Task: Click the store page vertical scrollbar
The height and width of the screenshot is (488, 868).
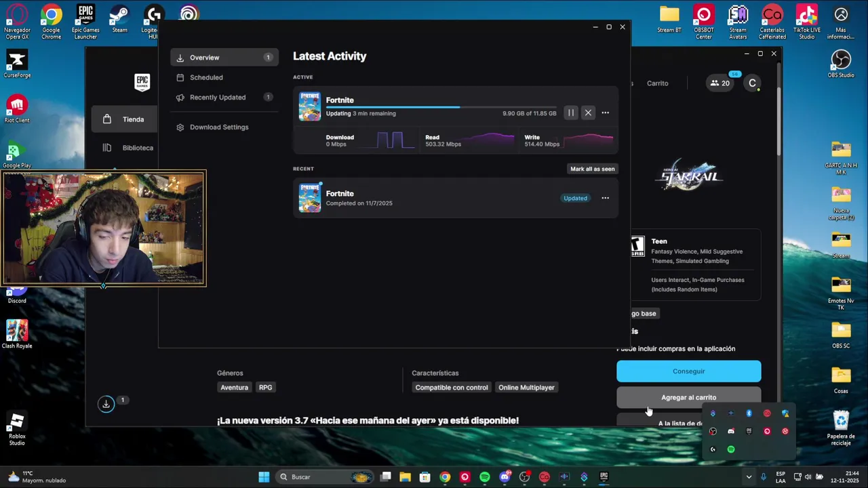Action: coord(779,121)
